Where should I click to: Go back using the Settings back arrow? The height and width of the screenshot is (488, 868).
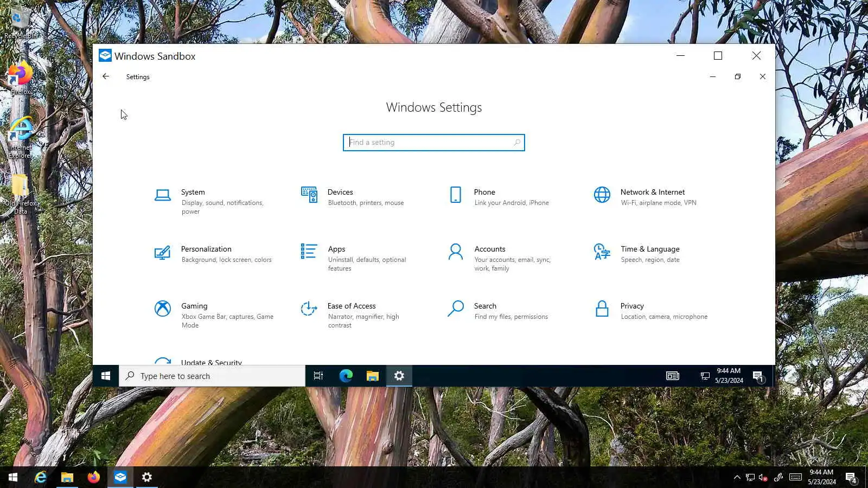pos(106,76)
